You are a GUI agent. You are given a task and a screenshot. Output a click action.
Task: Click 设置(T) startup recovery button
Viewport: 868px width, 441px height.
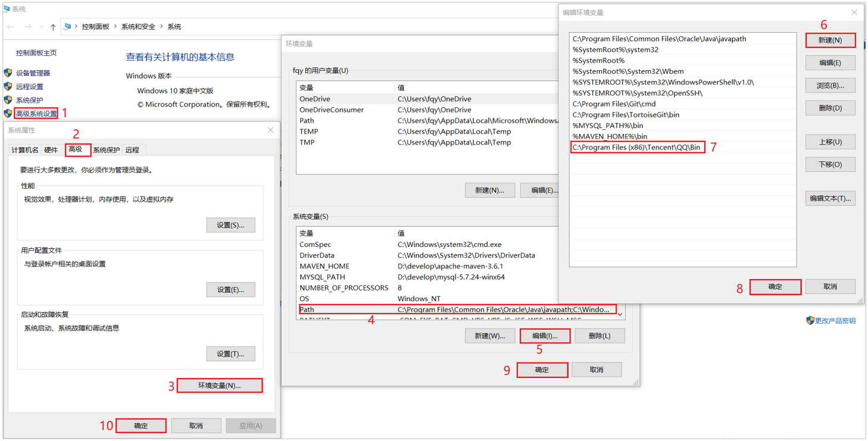tap(230, 354)
